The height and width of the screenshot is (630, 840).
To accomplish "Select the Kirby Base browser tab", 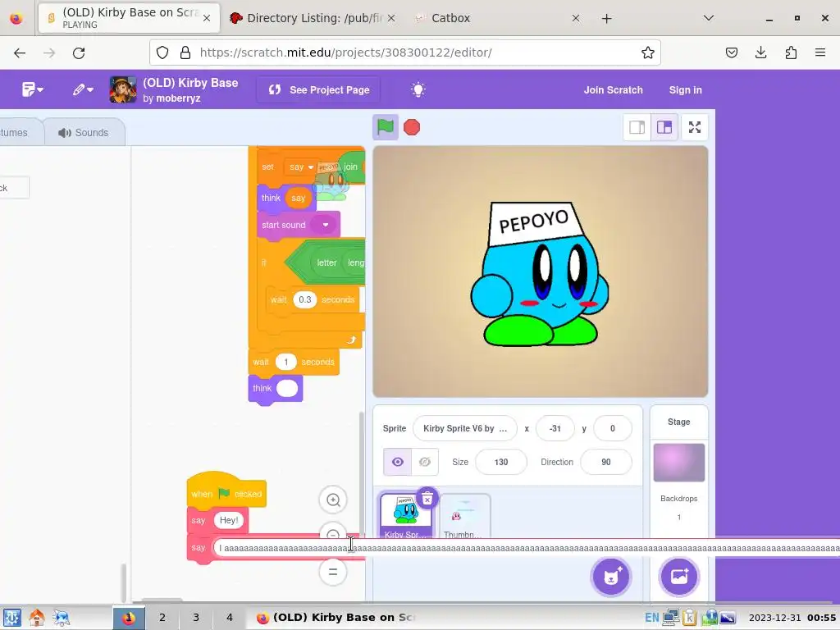I will pyautogui.click(x=129, y=18).
